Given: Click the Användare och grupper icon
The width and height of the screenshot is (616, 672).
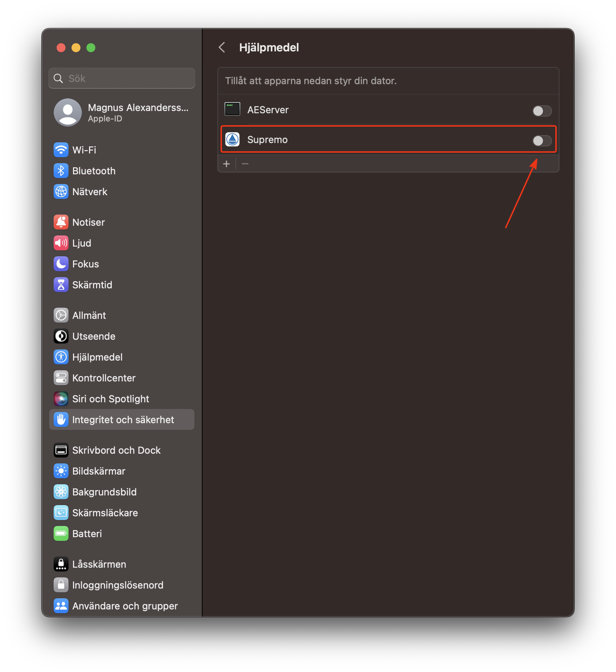Looking at the screenshot, I should tap(61, 606).
